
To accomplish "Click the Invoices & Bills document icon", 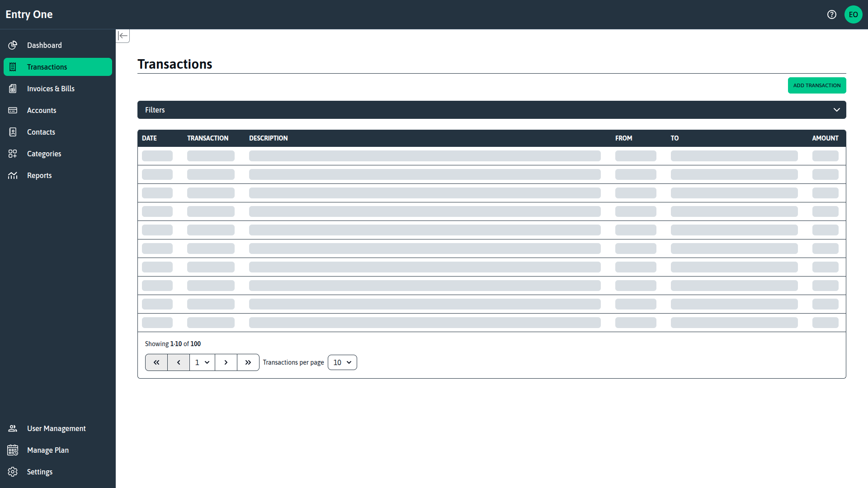I will pos(13,88).
